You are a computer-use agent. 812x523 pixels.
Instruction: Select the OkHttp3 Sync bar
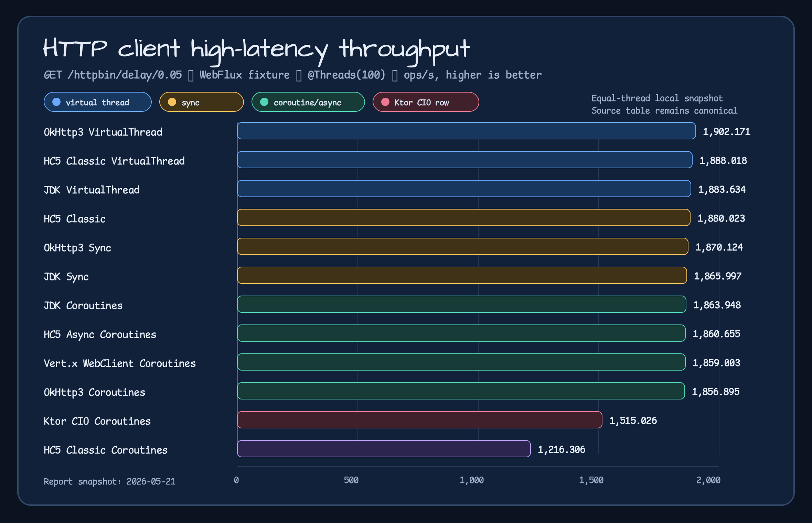463,246
